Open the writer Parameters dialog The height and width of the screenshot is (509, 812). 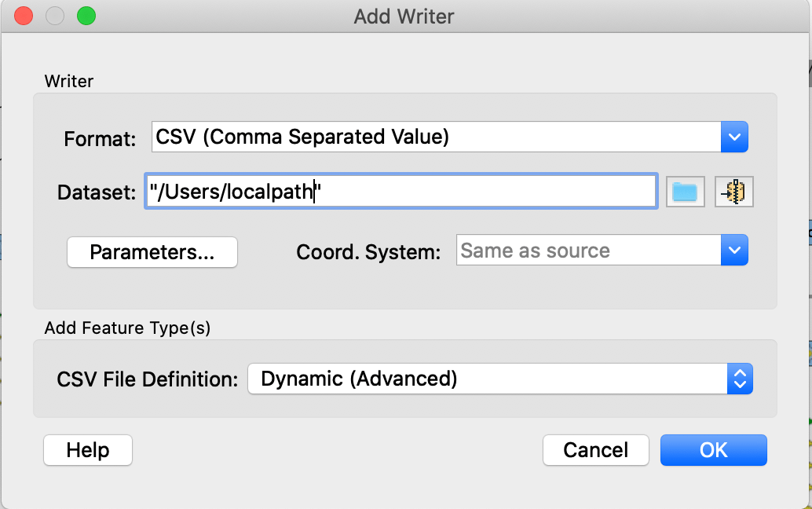tap(152, 252)
